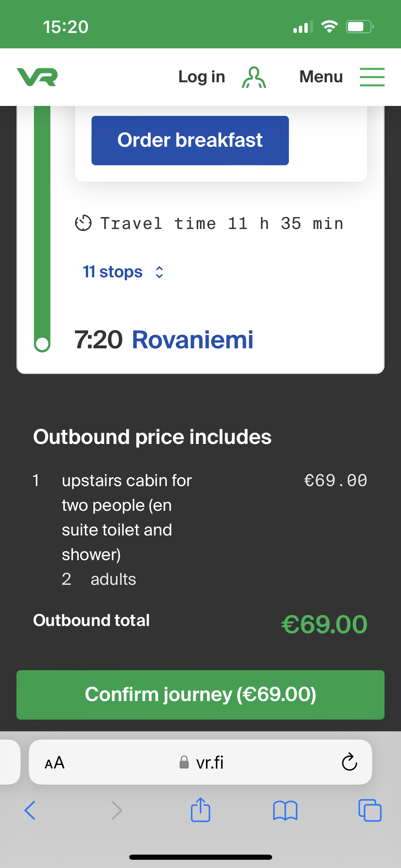Tap the vr.fi address bar
Screen dimensions: 401x868
tap(202, 763)
